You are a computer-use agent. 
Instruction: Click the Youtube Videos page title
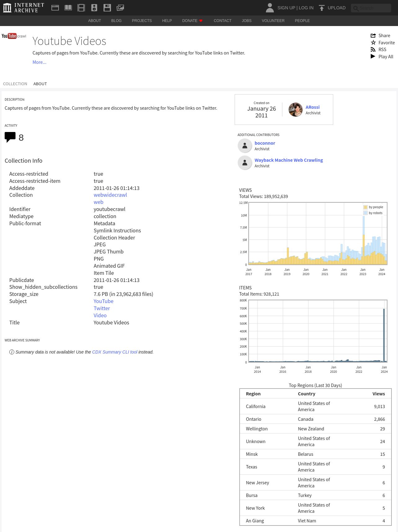point(69,41)
